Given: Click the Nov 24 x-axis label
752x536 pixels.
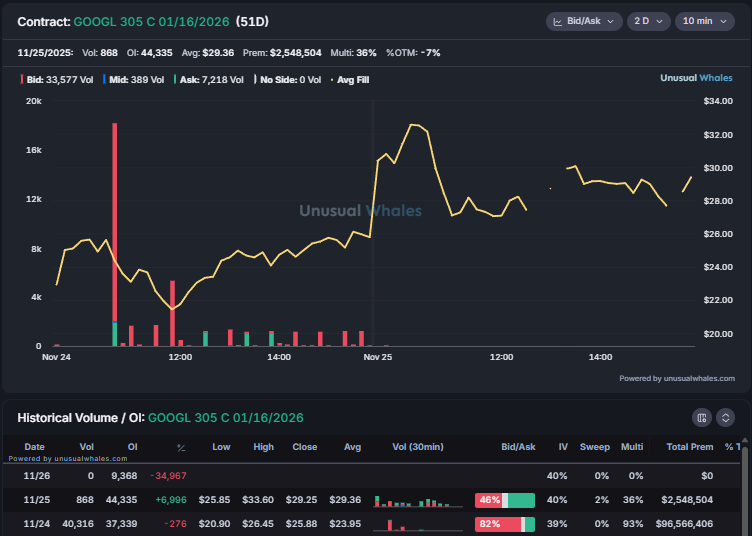Looking at the screenshot, I should coord(56,357).
